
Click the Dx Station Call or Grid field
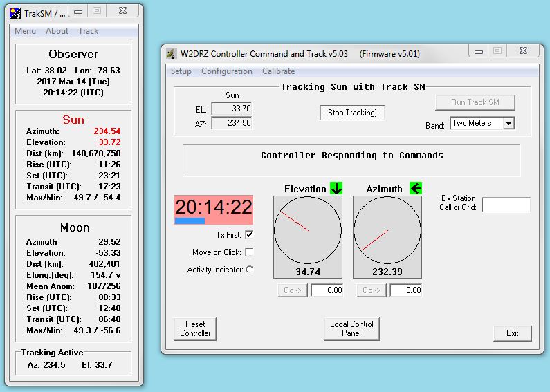click(x=506, y=205)
